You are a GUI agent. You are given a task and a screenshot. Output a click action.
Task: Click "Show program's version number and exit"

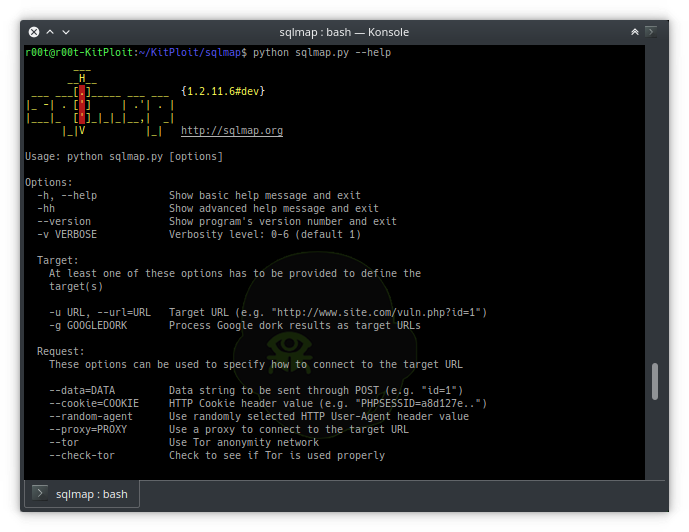pos(283,221)
